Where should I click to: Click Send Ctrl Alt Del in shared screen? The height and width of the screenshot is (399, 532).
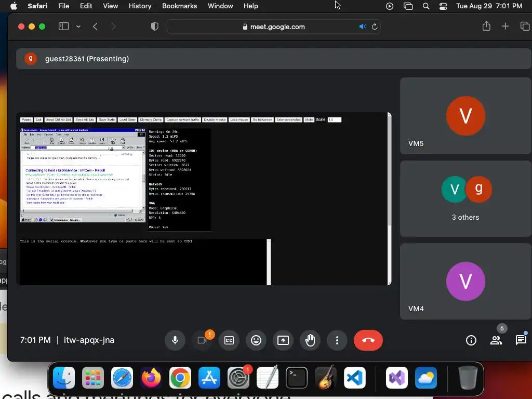58,120
